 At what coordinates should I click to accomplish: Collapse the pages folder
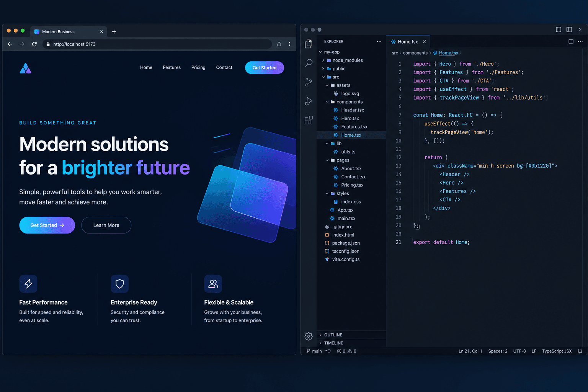click(327, 160)
